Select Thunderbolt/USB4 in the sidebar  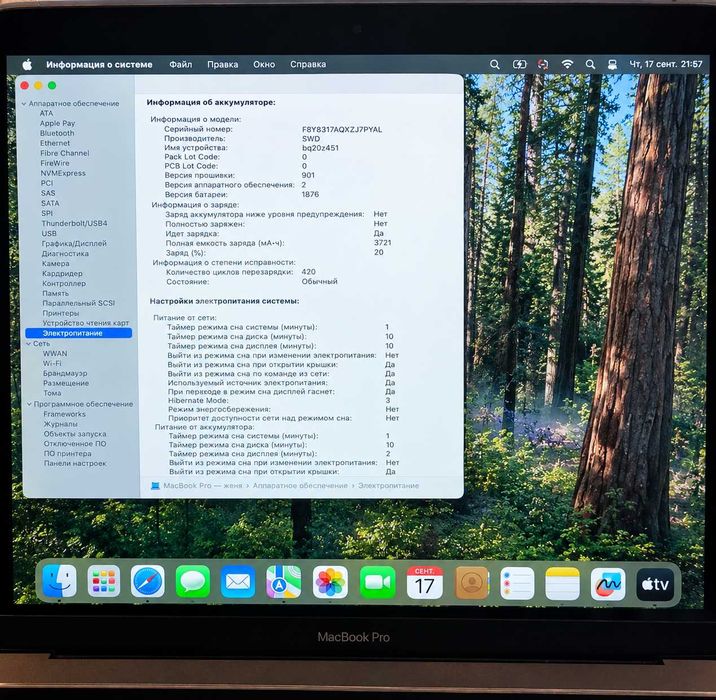point(74,223)
